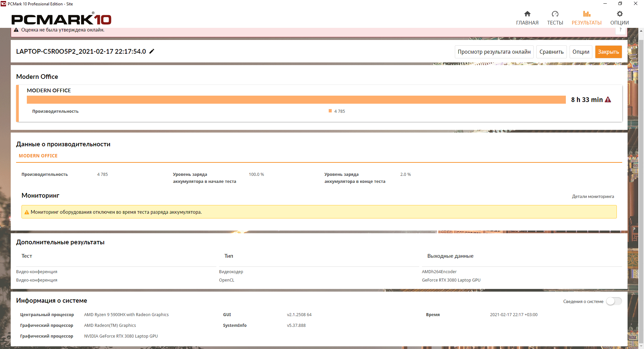This screenshot has width=644, height=349.
Task: Click the orange legend square beside 4 785
Action: pos(330,111)
